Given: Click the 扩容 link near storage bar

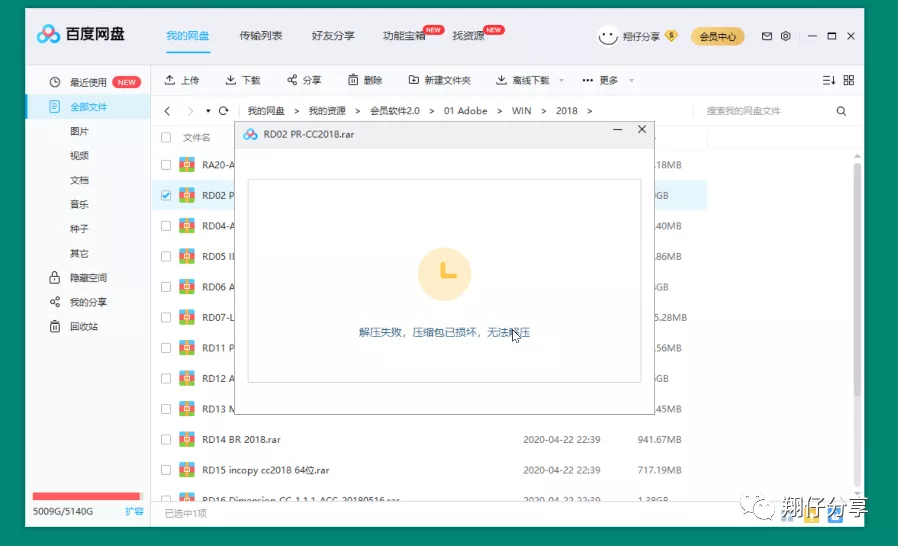Looking at the screenshot, I should click(x=133, y=511).
